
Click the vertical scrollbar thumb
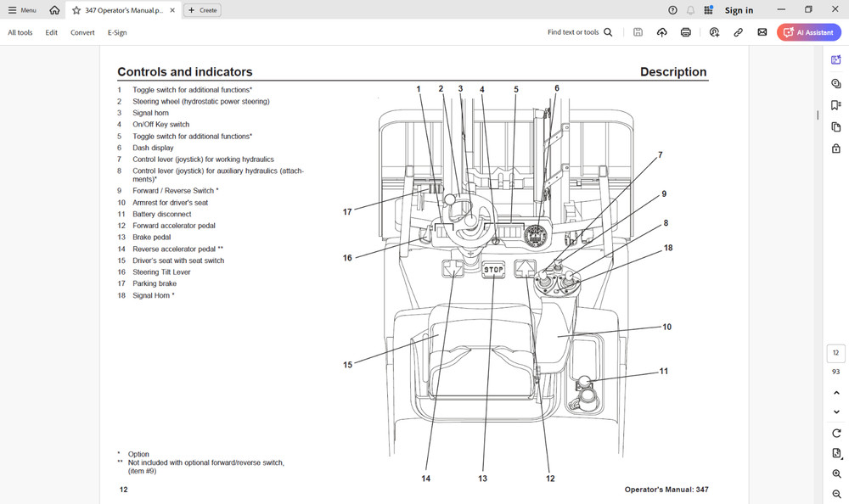(x=817, y=115)
